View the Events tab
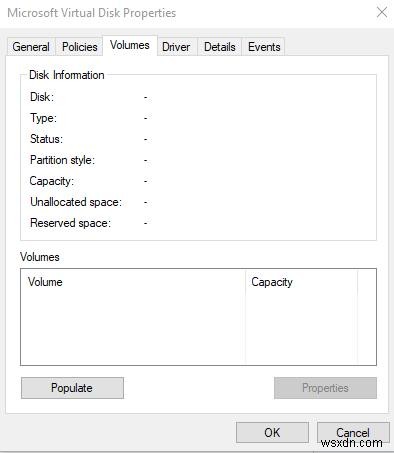Screen dimensions: 394x453 [264, 47]
